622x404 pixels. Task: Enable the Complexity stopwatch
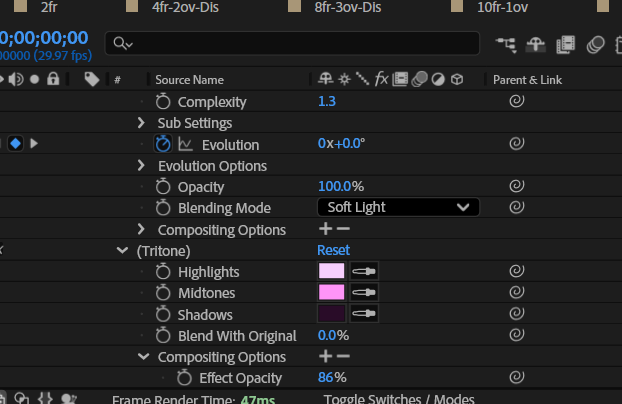click(164, 102)
